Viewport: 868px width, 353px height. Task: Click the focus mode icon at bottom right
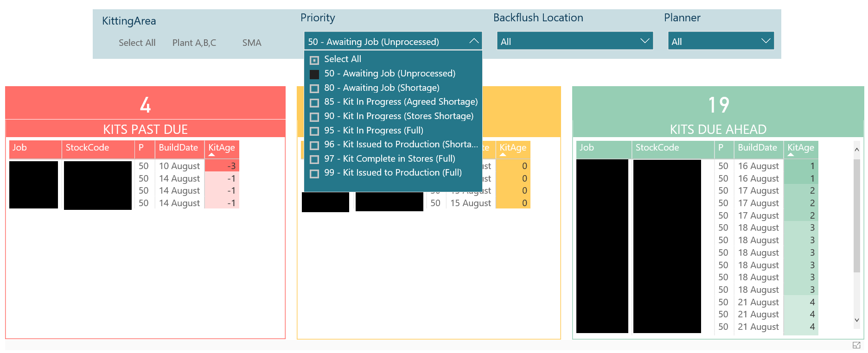856,345
